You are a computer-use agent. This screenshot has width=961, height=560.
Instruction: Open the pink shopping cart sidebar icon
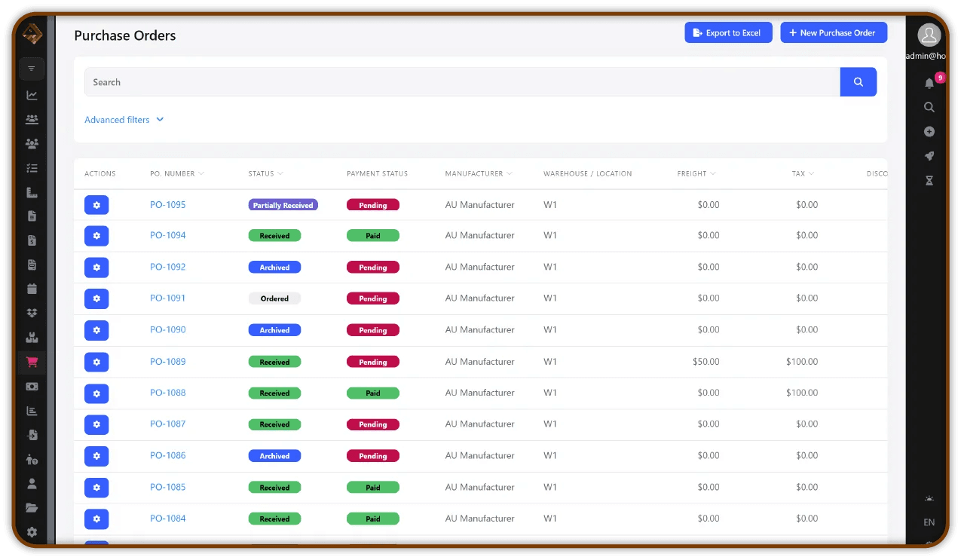[x=32, y=362]
